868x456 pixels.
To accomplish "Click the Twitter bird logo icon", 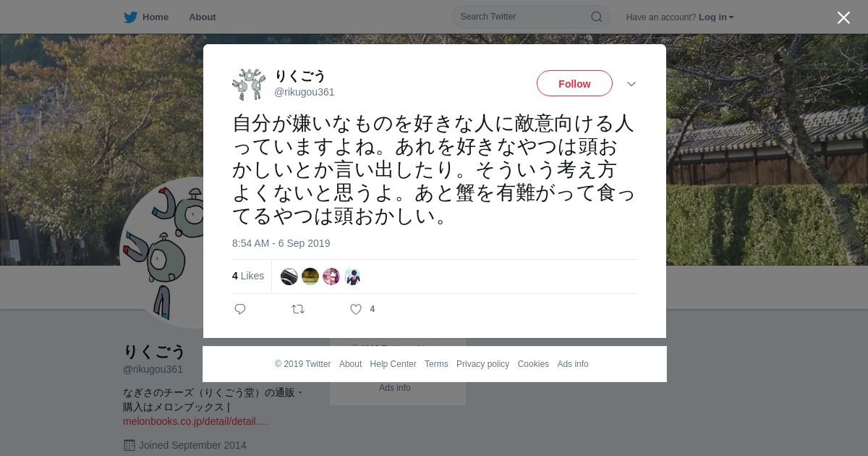I will [x=130, y=17].
